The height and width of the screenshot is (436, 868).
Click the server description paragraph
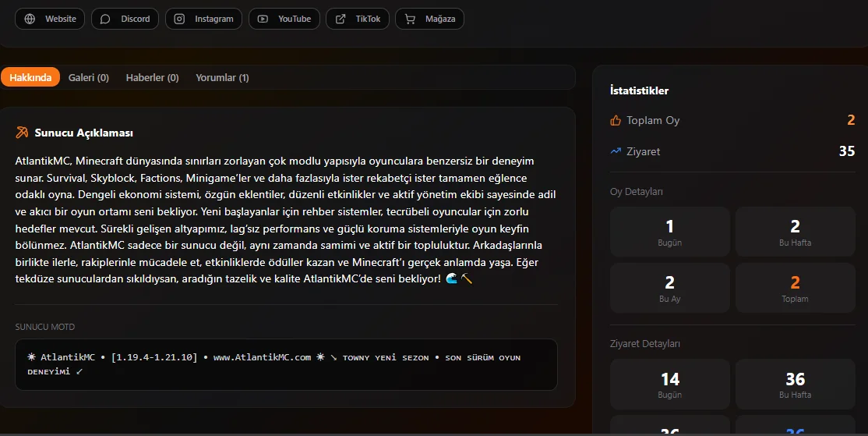point(286,220)
